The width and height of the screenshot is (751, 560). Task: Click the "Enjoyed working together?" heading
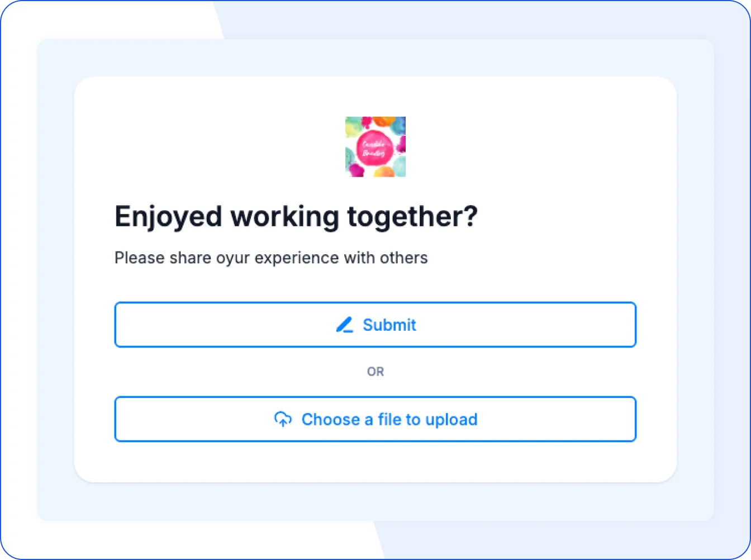296,217
